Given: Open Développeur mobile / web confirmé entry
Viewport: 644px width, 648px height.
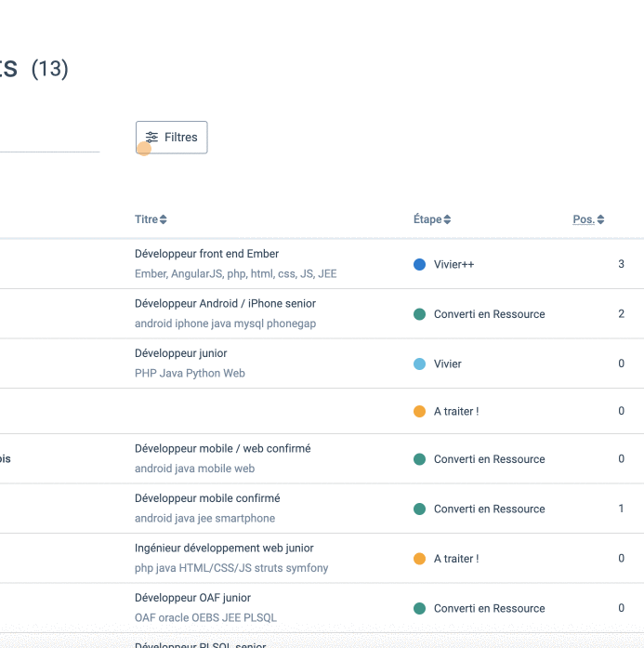Looking at the screenshot, I should [222, 448].
